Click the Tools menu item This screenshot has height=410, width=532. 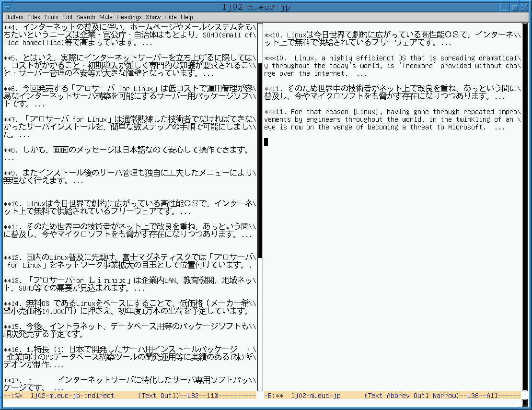point(51,17)
